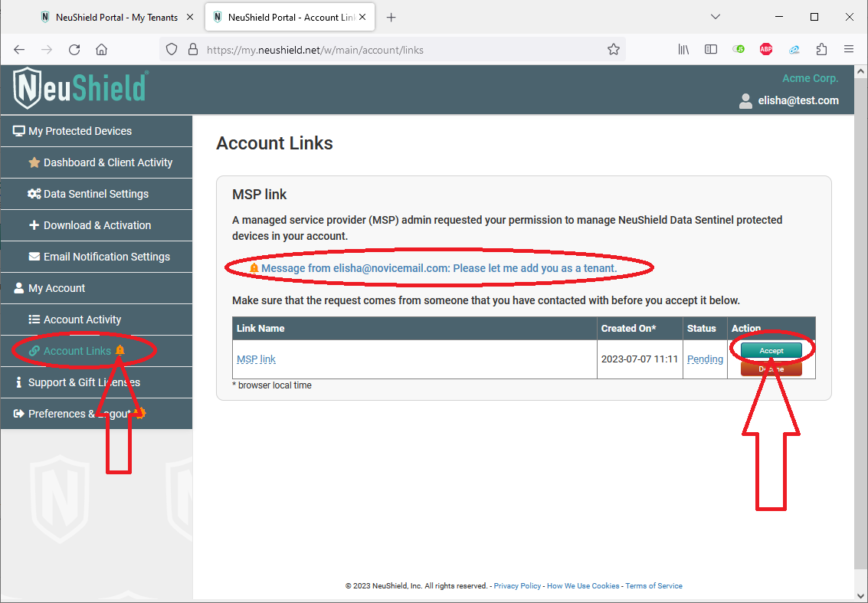The height and width of the screenshot is (603, 868).
Task: Open a new browser tab
Action: pyautogui.click(x=391, y=17)
